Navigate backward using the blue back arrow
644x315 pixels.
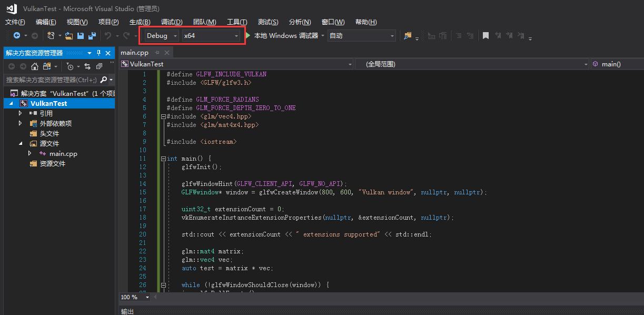[16, 36]
